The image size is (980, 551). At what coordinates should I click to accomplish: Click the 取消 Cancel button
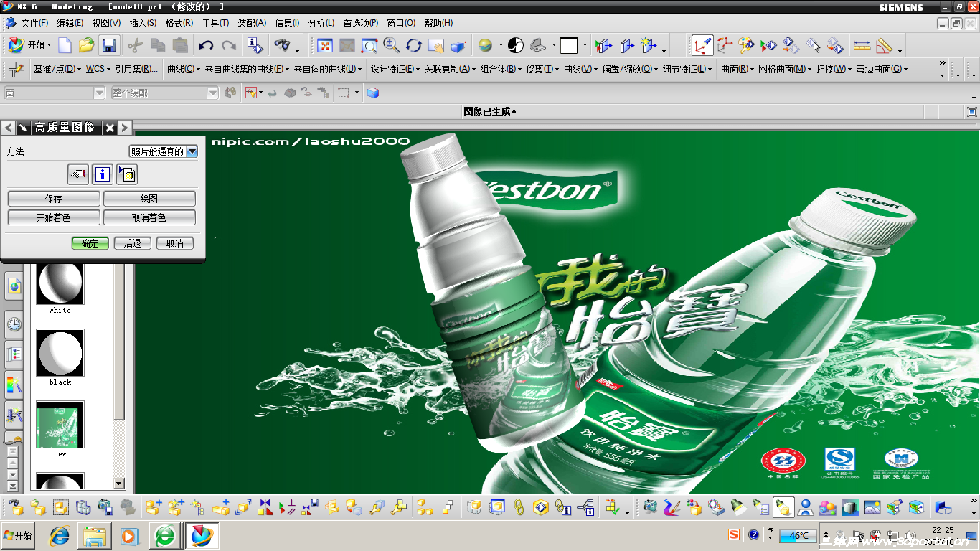coord(175,243)
